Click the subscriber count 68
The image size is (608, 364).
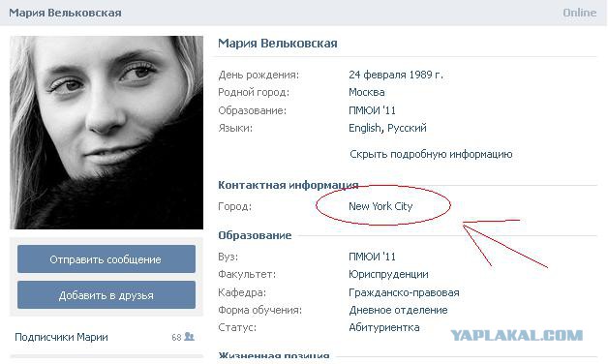pyautogui.click(x=176, y=338)
